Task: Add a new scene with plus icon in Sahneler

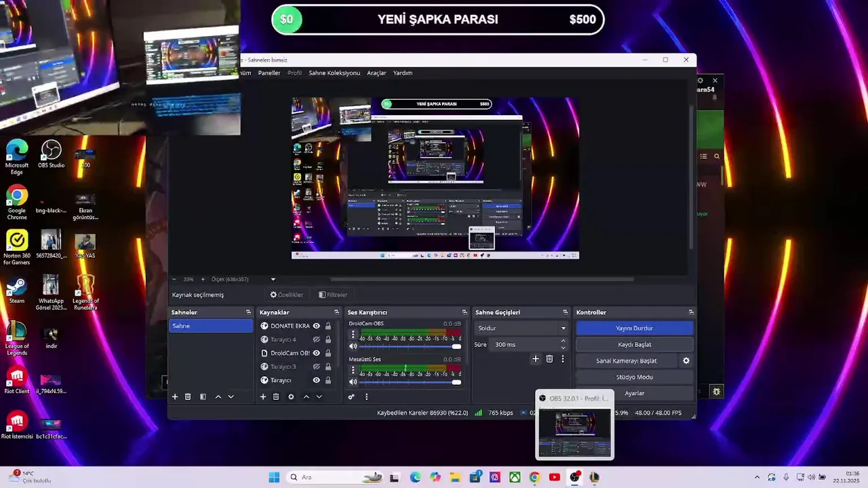Action: [x=175, y=396]
